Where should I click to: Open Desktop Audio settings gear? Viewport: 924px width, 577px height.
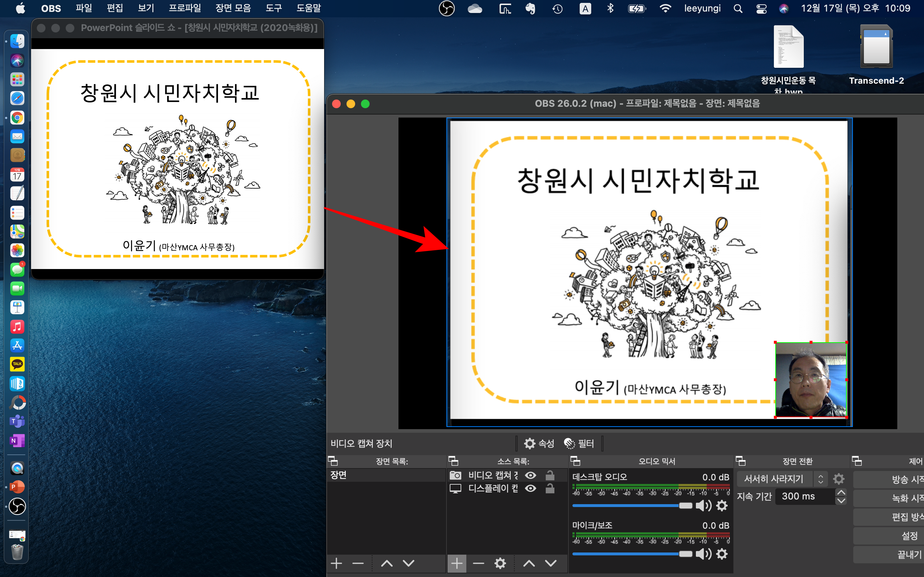click(x=722, y=506)
